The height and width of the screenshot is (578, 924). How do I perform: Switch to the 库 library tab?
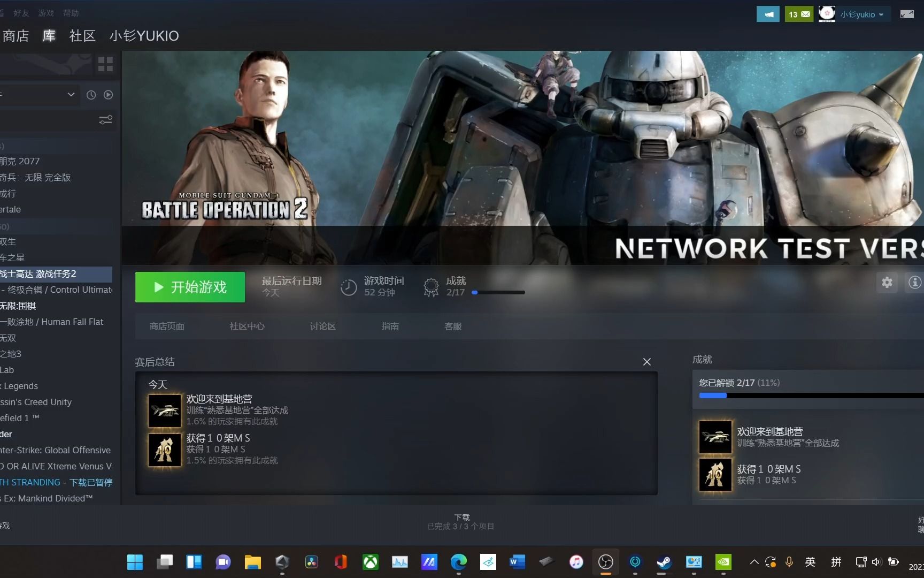tap(49, 36)
